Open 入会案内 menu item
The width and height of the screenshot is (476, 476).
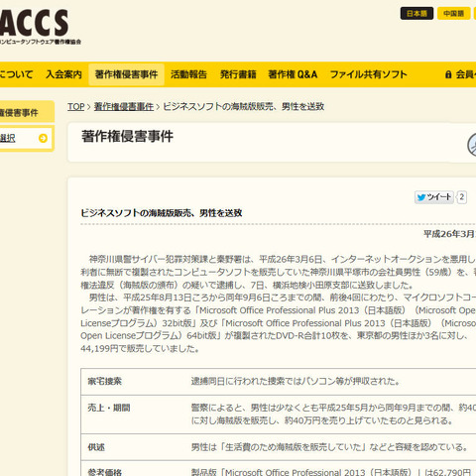(x=63, y=74)
